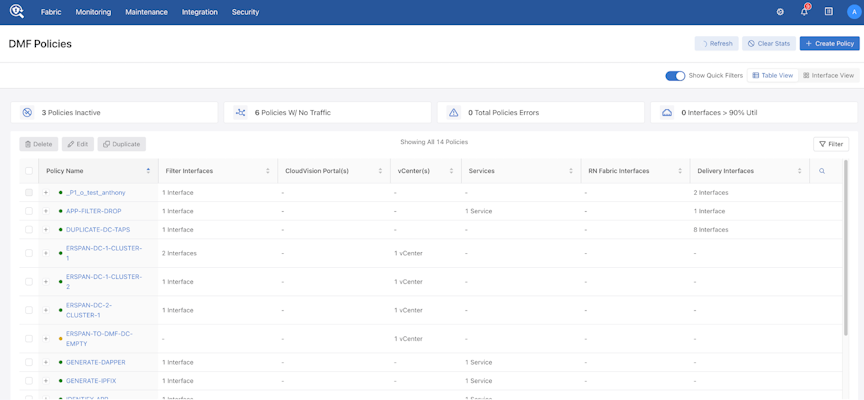Click the Policies Inactive icon
864x400 pixels.
(x=28, y=112)
